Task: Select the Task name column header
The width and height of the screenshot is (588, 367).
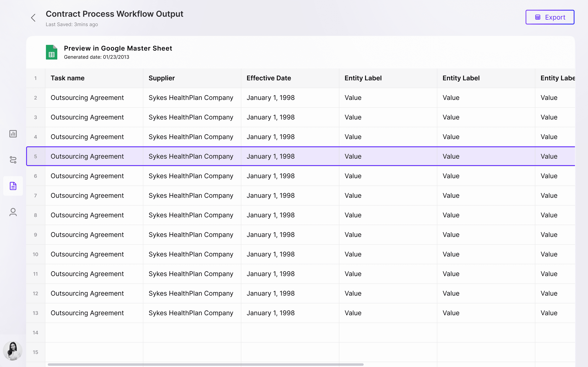Action: 68,78
